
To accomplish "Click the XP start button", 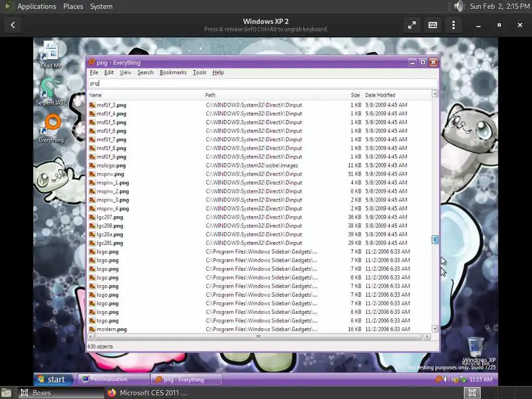I will [54, 379].
